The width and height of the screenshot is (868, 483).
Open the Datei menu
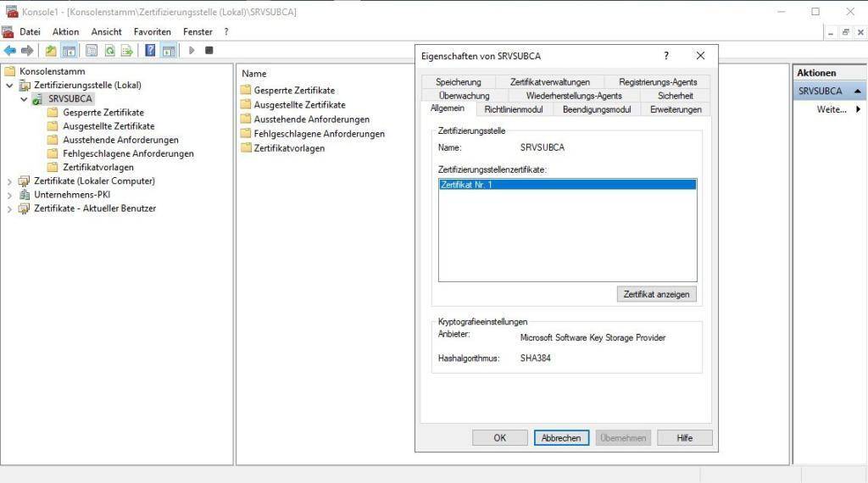point(30,32)
